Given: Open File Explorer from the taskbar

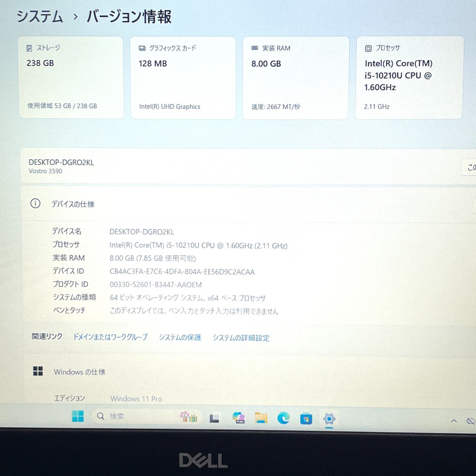Looking at the screenshot, I should click(261, 418).
